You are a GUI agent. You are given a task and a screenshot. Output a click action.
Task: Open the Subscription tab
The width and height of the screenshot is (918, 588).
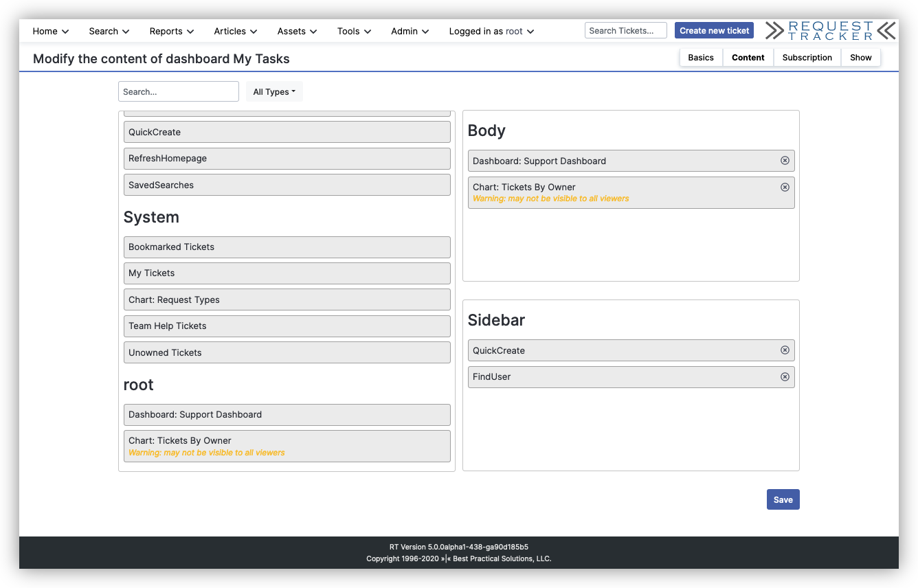click(807, 57)
